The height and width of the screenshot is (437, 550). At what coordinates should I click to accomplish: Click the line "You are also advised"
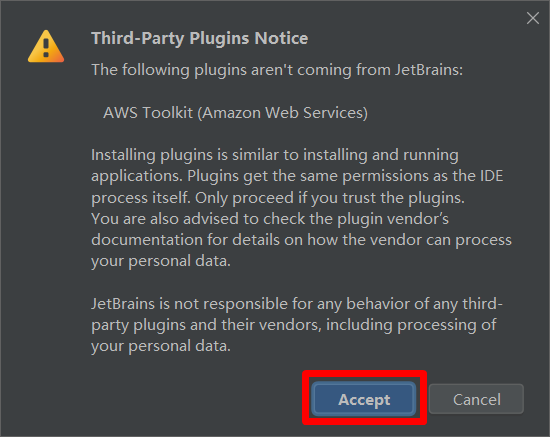click(270, 219)
